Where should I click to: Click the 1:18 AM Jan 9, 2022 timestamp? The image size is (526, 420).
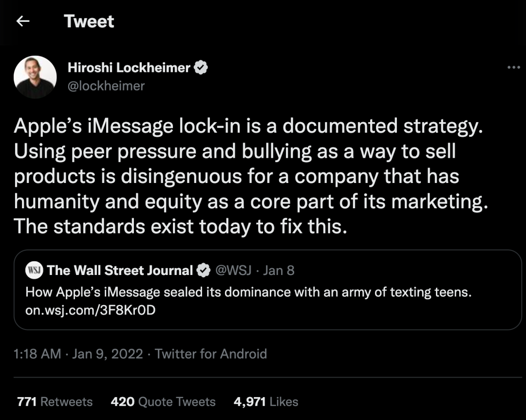point(78,353)
